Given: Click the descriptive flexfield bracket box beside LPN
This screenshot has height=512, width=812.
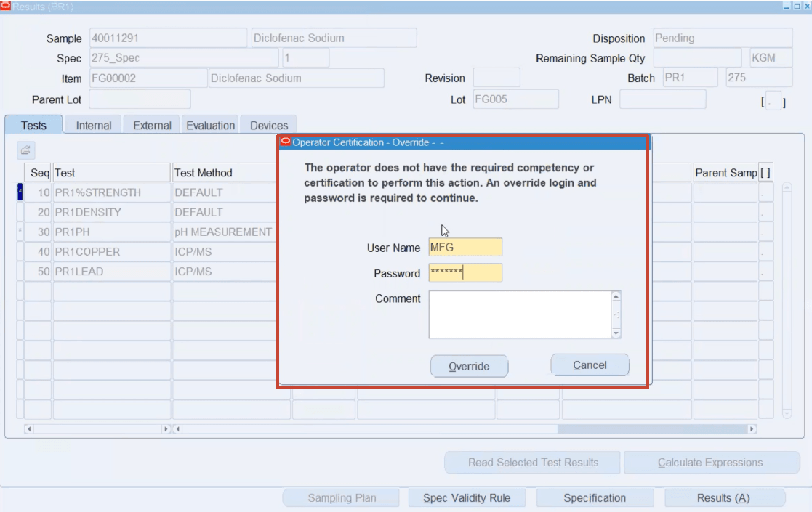Looking at the screenshot, I should point(773,102).
